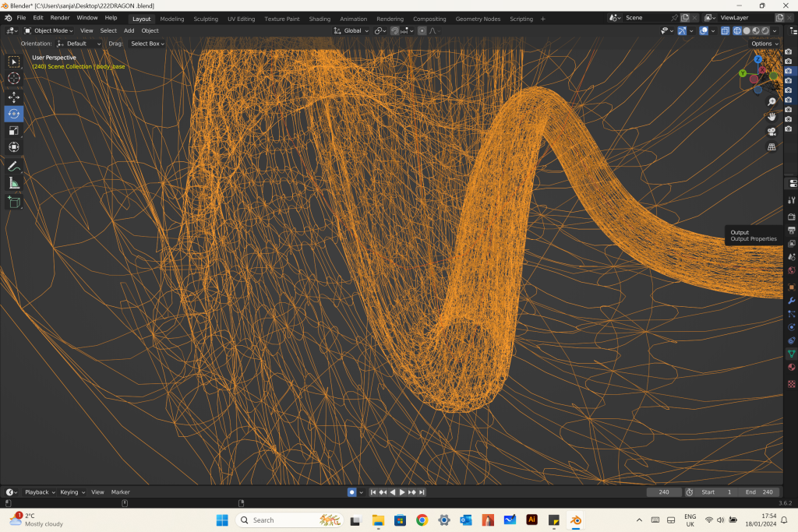
Task: Choose the Move tool
Action: click(14, 97)
